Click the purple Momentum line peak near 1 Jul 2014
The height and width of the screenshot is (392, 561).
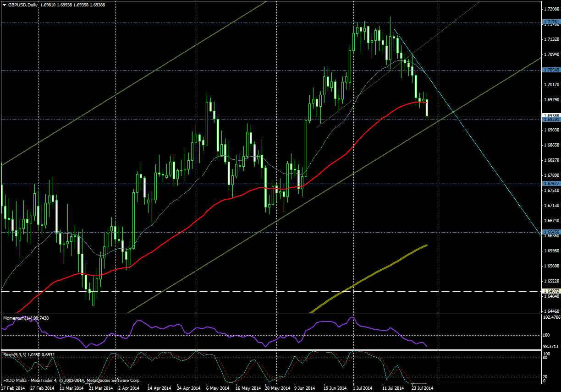(352, 317)
